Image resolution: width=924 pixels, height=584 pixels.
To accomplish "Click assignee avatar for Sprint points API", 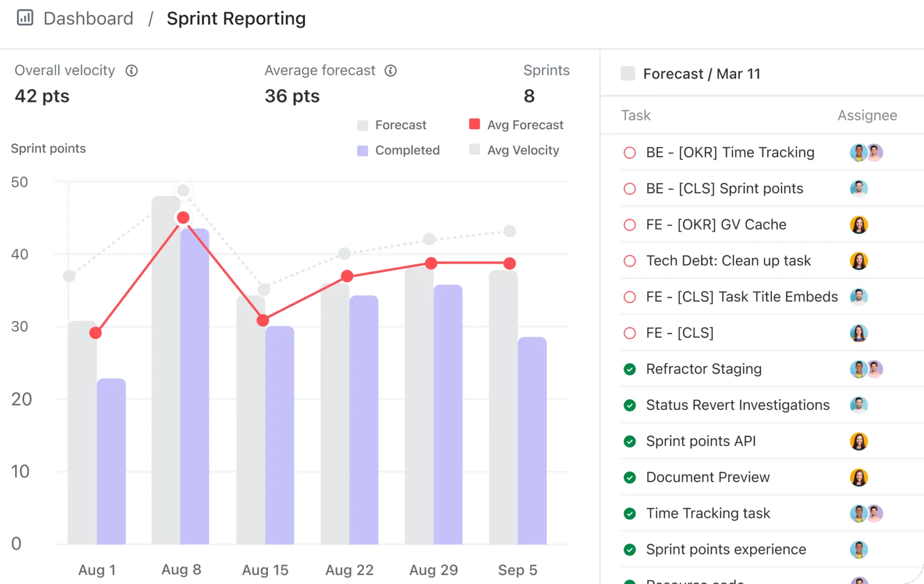I will click(x=859, y=441).
